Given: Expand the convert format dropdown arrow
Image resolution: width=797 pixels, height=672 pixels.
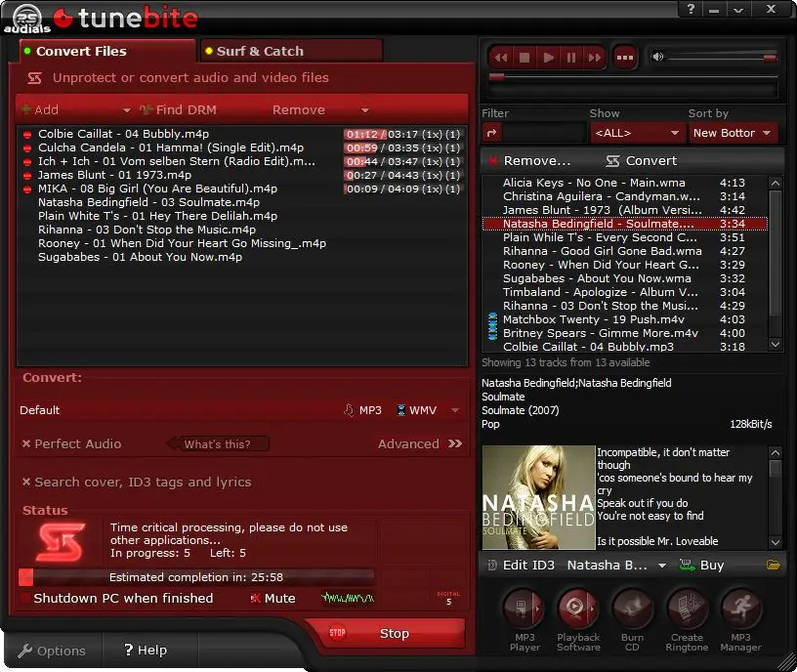Looking at the screenshot, I should point(455,410).
